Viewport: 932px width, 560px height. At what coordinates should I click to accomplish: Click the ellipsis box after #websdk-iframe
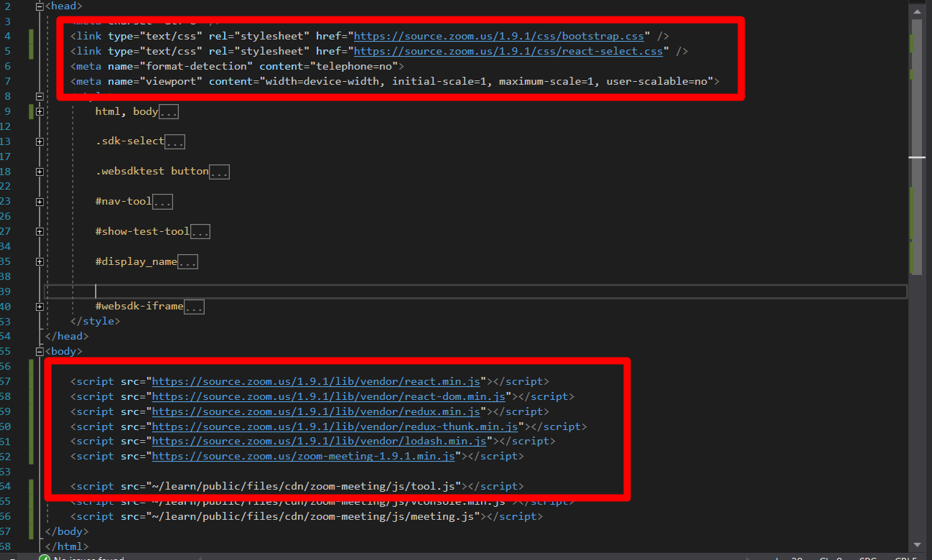click(194, 307)
